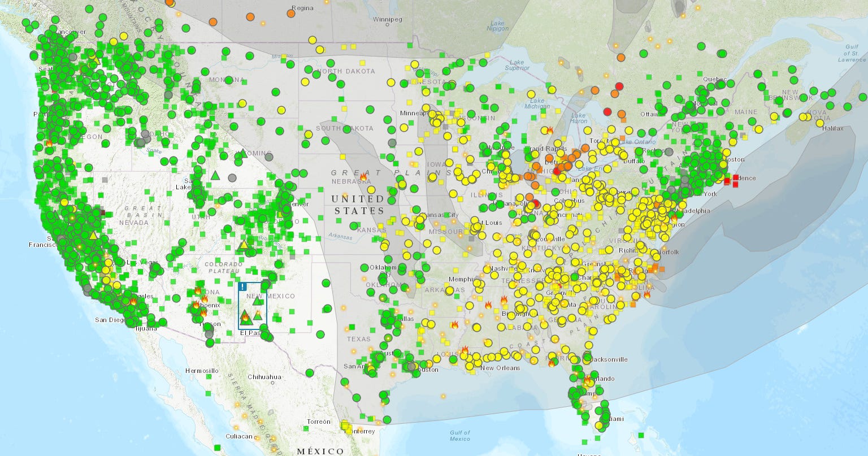868x456 pixels.
Task: Click the fire icon inside the New Mexico alert box
Action: 245,318
